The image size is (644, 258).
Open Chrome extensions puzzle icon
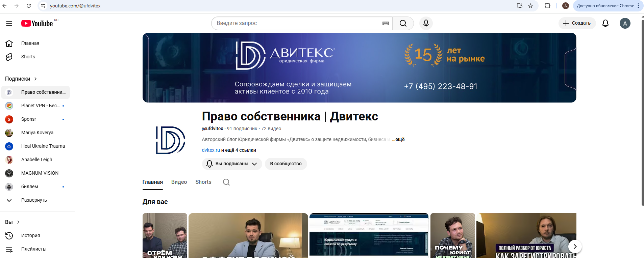547,6
